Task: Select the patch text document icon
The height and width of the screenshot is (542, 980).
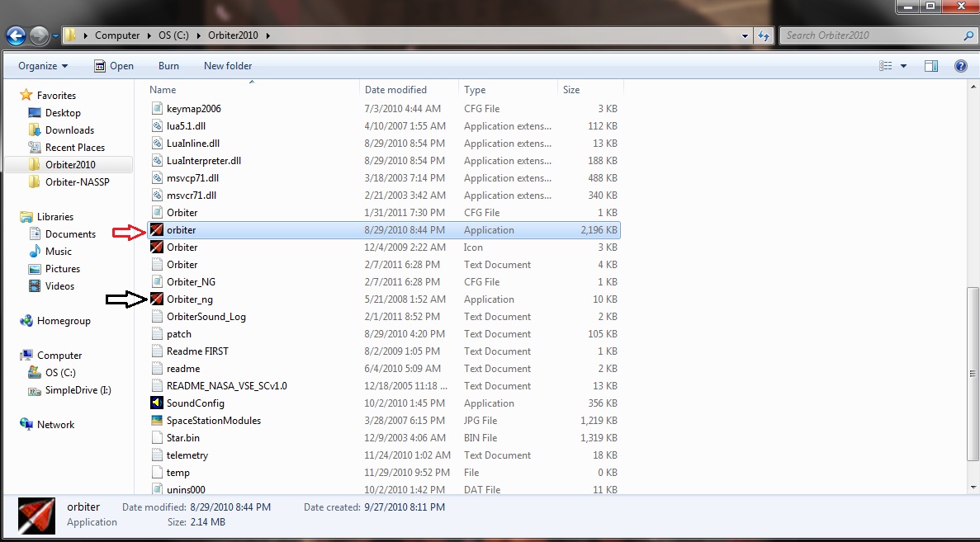Action: [x=157, y=334]
